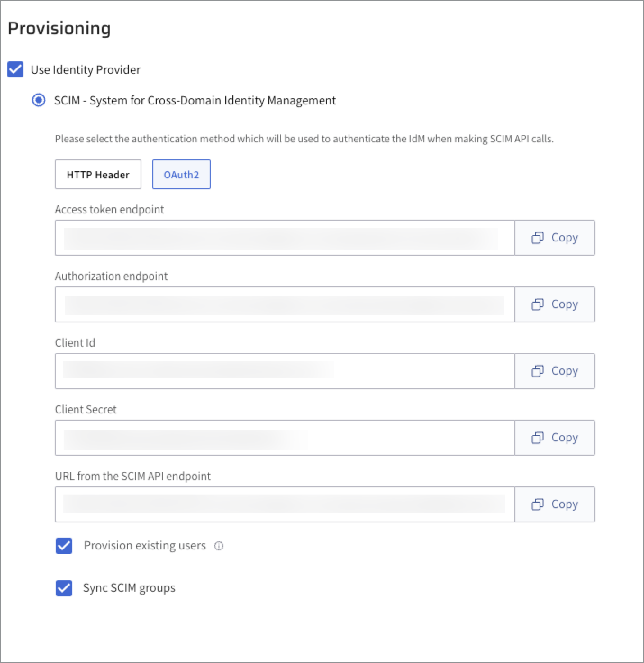
Task: Click info icon beside Provision existing users
Action: (x=219, y=546)
